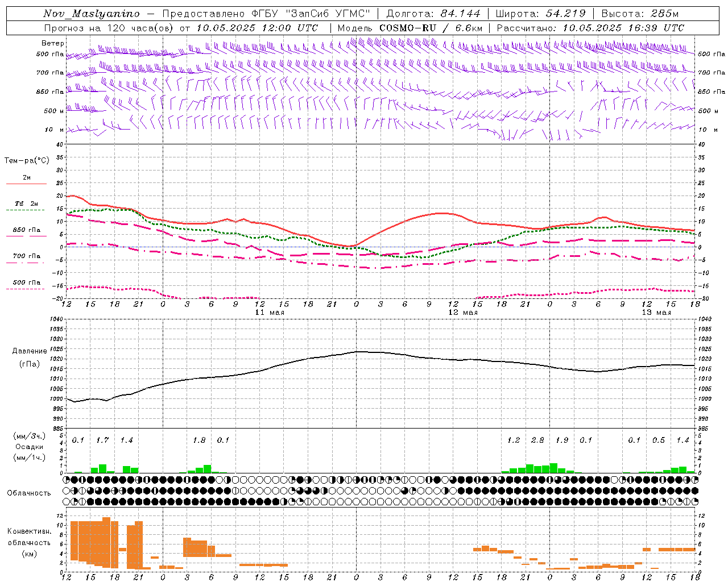Select the text 'Предоставлено ФГБУ "ЗапСиб УГМС"'
This screenshot has height=582, width=728.
click(266, 14)
